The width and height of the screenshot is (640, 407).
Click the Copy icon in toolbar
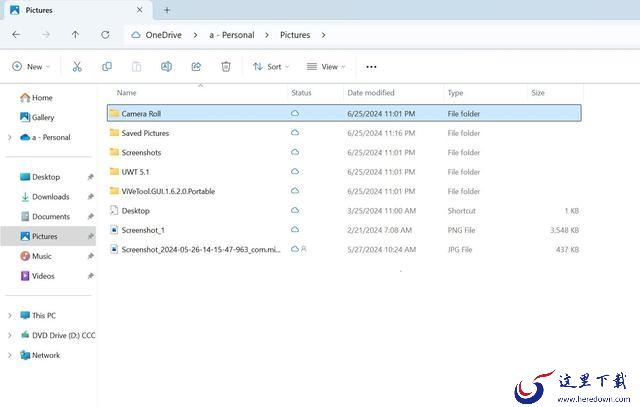pos(106,66)
